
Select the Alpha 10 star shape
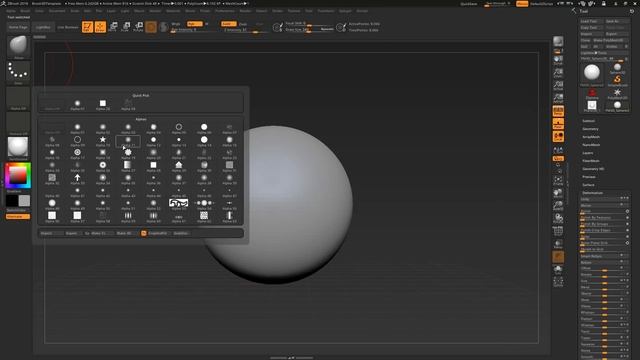103,141
